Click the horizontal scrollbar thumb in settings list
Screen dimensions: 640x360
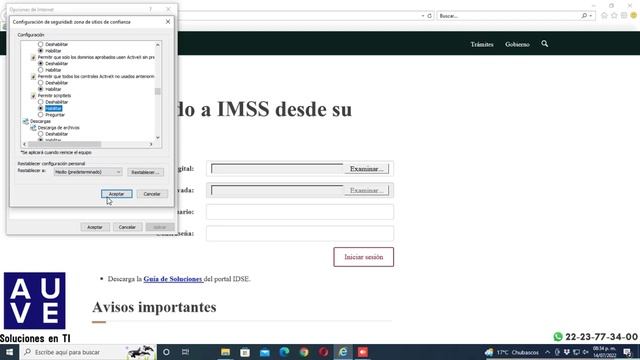click(64, 144)
